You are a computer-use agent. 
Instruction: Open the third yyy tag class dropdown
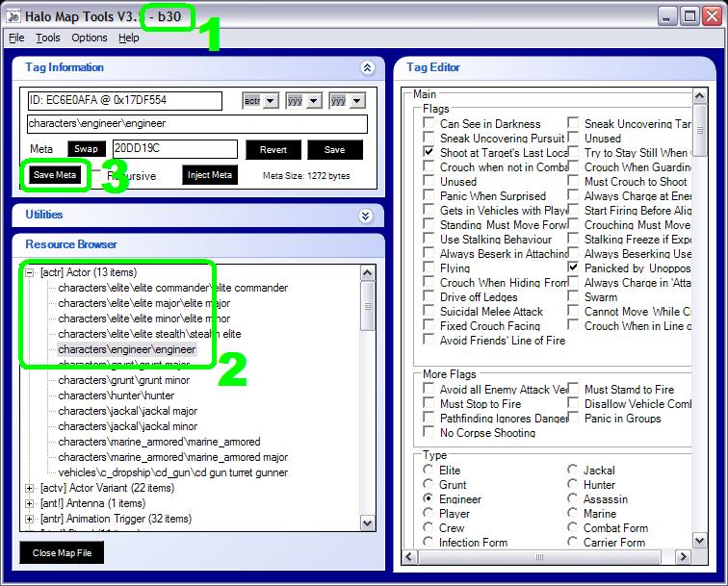(357, 101)
